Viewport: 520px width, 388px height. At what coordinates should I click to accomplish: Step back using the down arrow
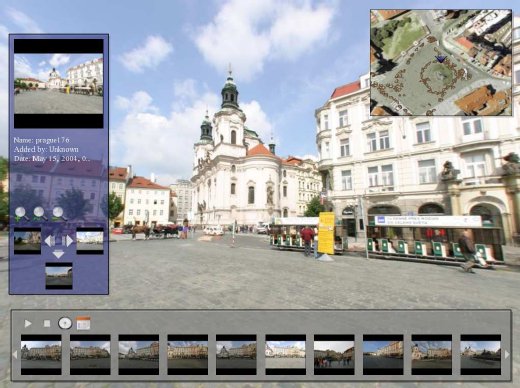[58, 254]
